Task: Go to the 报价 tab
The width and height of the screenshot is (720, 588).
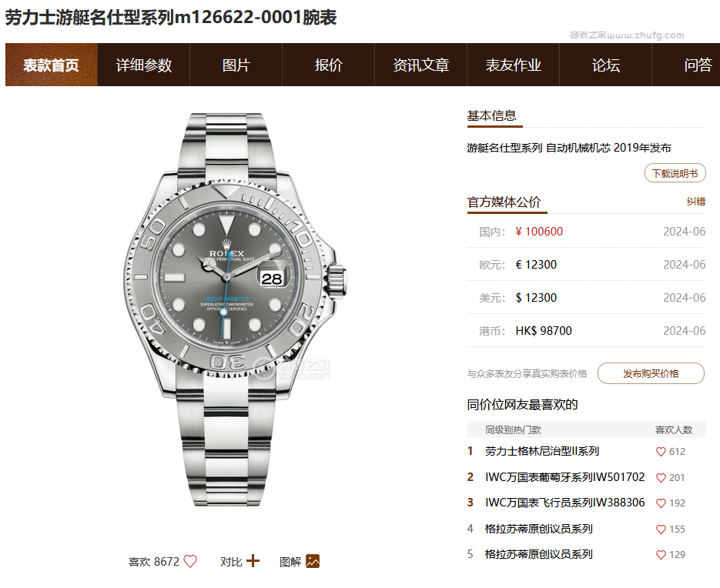Action: tap(328, 65)
